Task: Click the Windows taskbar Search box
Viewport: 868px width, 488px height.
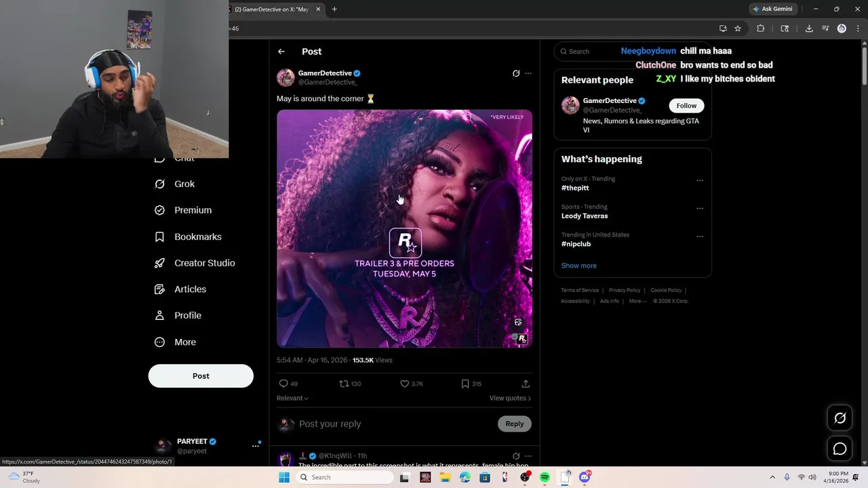Action: pos(346,477)
